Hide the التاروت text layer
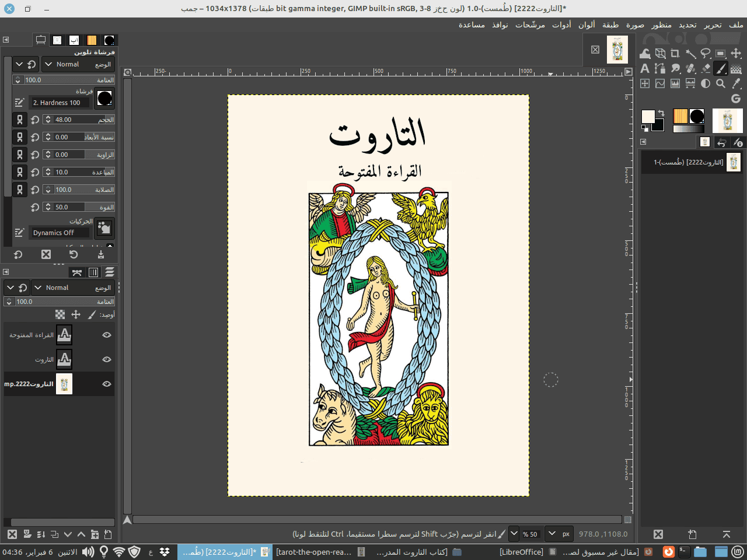The height and width of the screenshot is (560, 747). 107,359
